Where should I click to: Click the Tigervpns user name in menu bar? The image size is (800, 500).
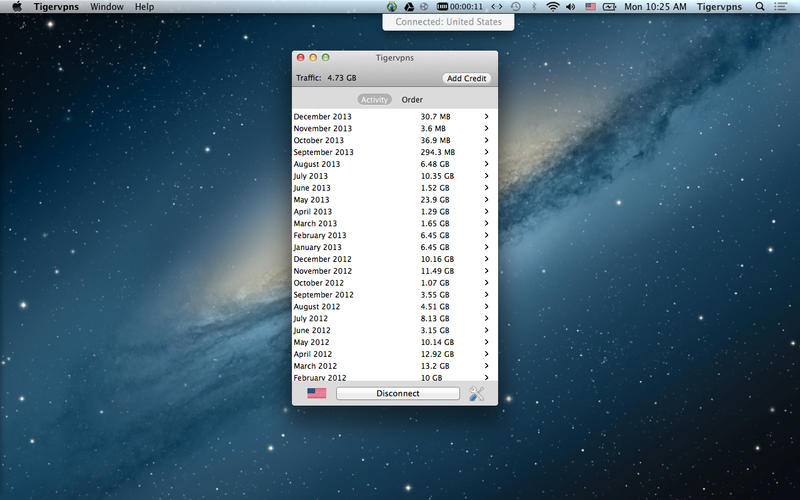[719, 7]
